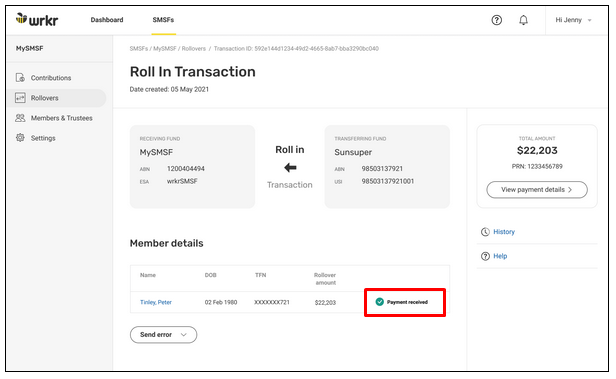
Task: Click the Settings gear icon
Action: (x=20, y=138)
